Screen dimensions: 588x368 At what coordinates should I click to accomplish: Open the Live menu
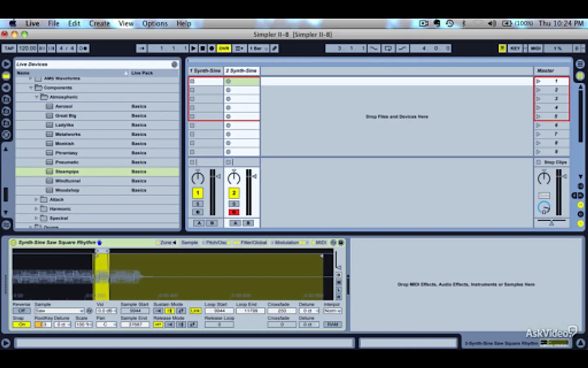[32, 23]
